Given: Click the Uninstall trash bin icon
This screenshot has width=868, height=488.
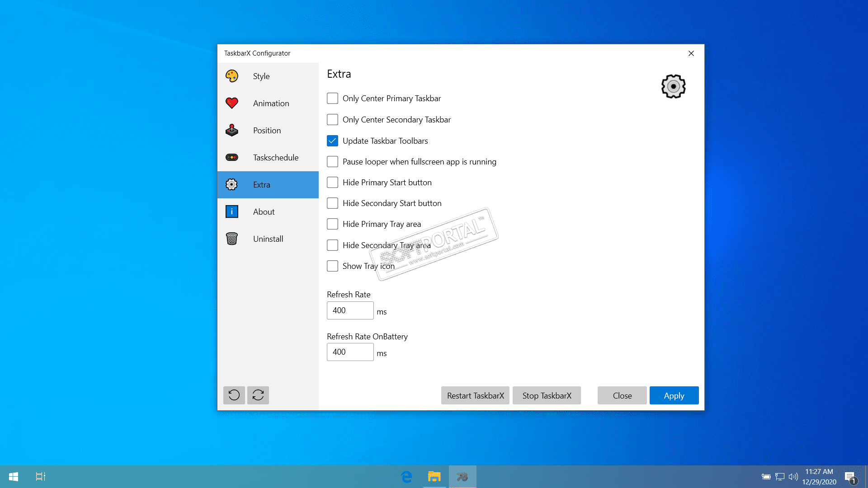Looking at the screenshot, I should click(232, 239).
